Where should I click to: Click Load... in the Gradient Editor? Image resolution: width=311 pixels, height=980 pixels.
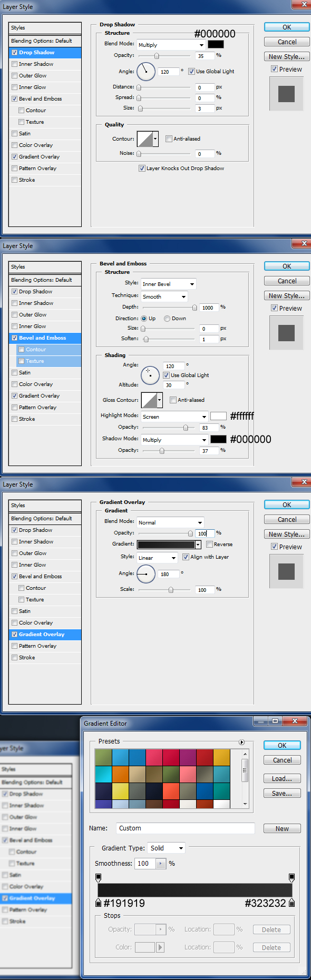(282, 778)
